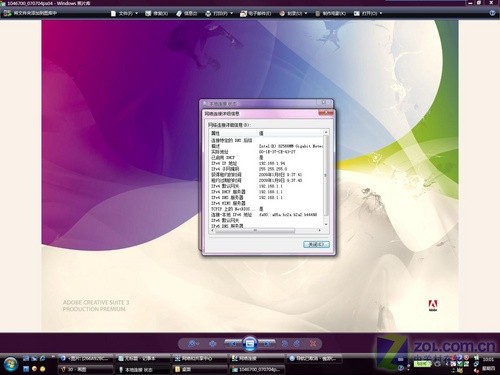Click the Windows Start orb
The width and height of the screenshot is (500, 375).
pos(10,364)
